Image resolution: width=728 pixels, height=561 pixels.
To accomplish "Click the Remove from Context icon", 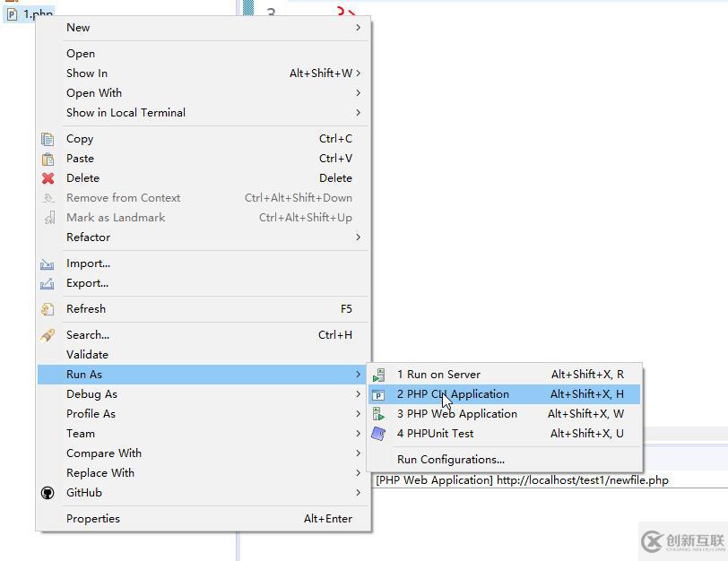I will [x=48, y=198].
